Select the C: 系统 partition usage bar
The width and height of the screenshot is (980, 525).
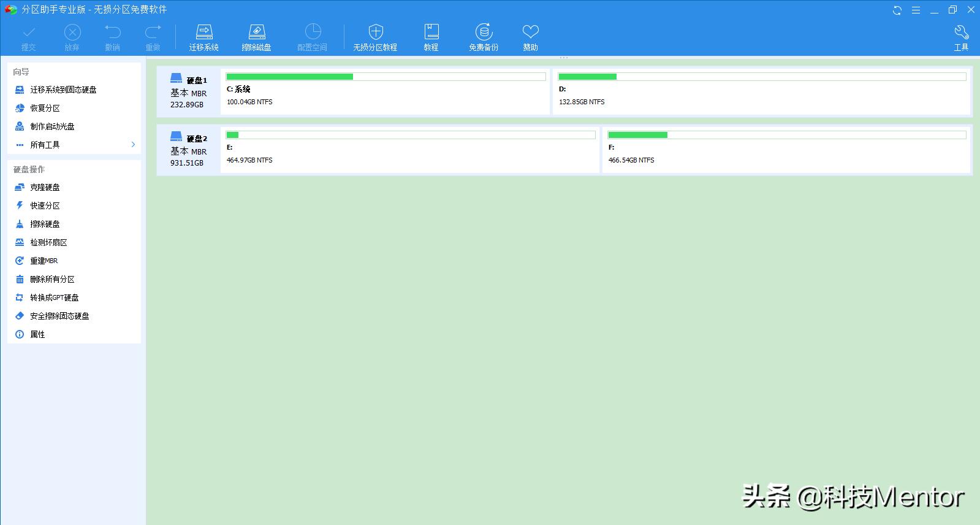(386, 77)
